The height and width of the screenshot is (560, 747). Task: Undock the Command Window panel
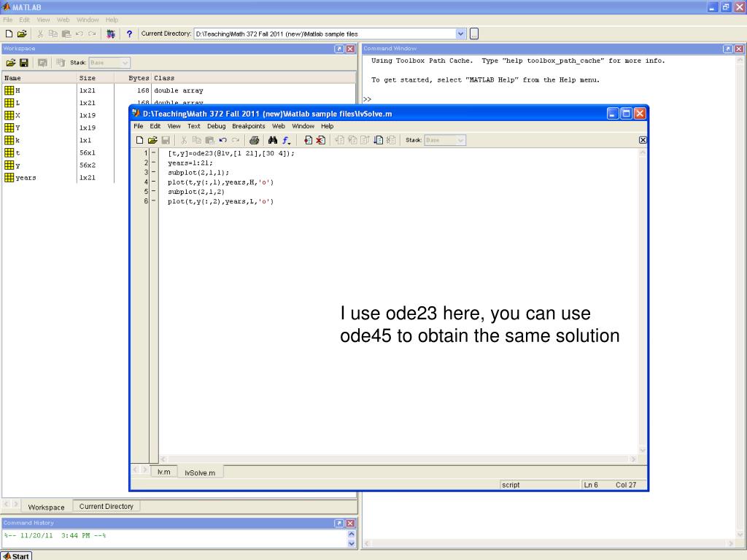click(727, 49)
